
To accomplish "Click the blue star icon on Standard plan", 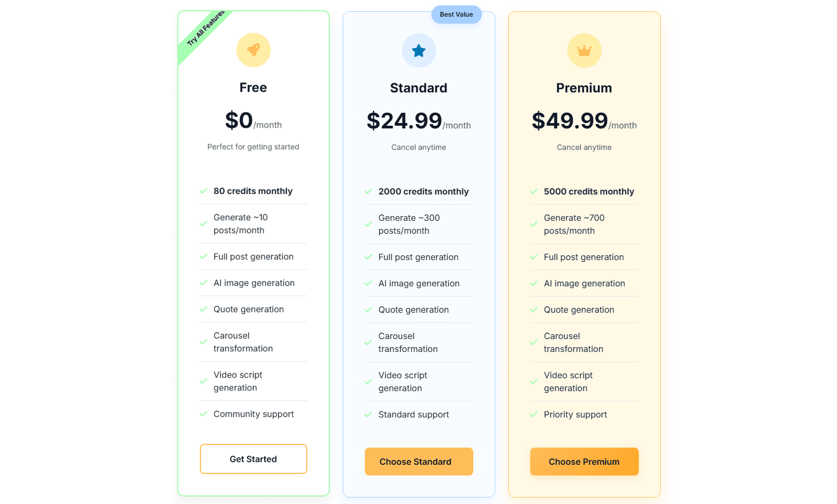I will 419,51.
